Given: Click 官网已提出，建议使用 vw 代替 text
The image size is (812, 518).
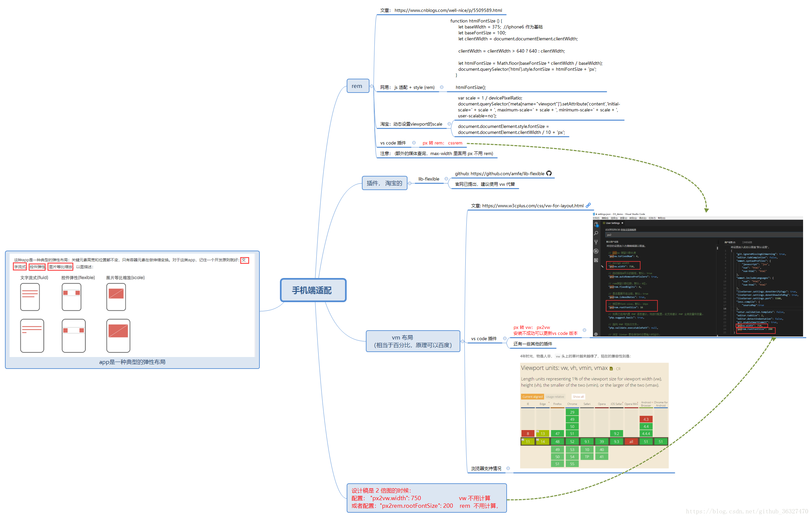Looking at the screenshot, I should point(484,184).
